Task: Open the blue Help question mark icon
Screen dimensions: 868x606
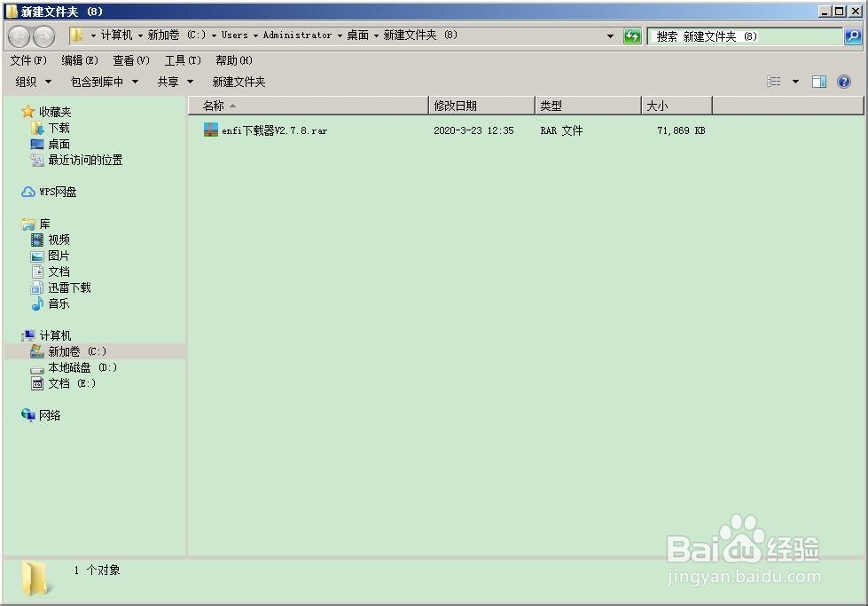Action: [844, 82]
